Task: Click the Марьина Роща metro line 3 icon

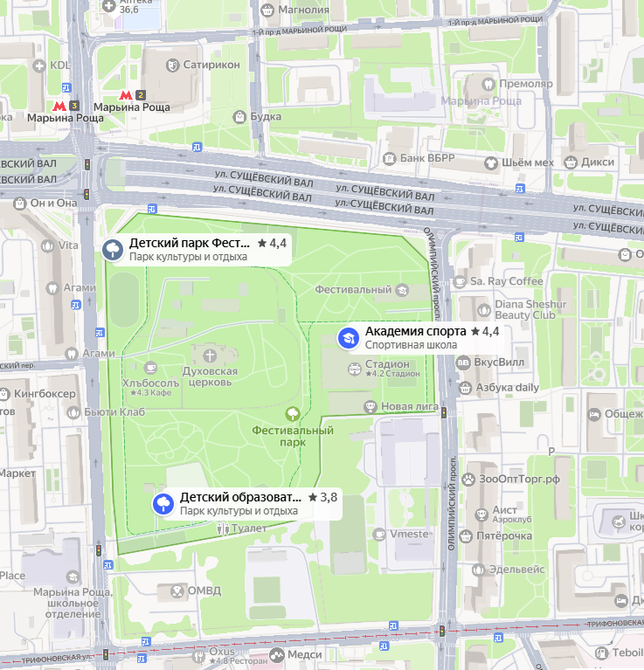Action: (x=59, y=106)
